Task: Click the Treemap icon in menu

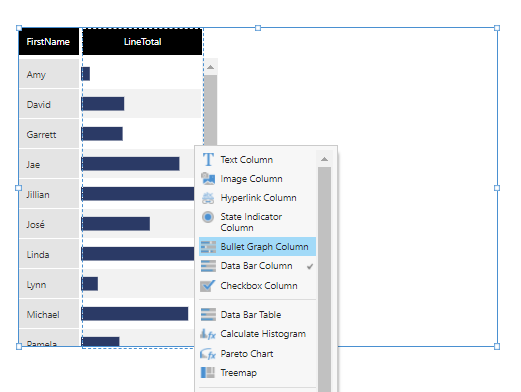Action: tap(208, 373)
